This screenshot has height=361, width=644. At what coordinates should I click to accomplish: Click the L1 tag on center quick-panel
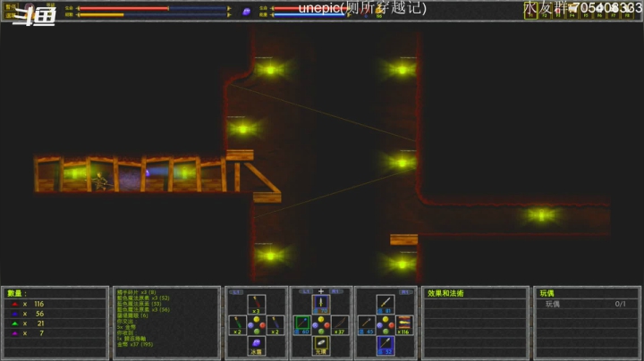tap(305, 291)
